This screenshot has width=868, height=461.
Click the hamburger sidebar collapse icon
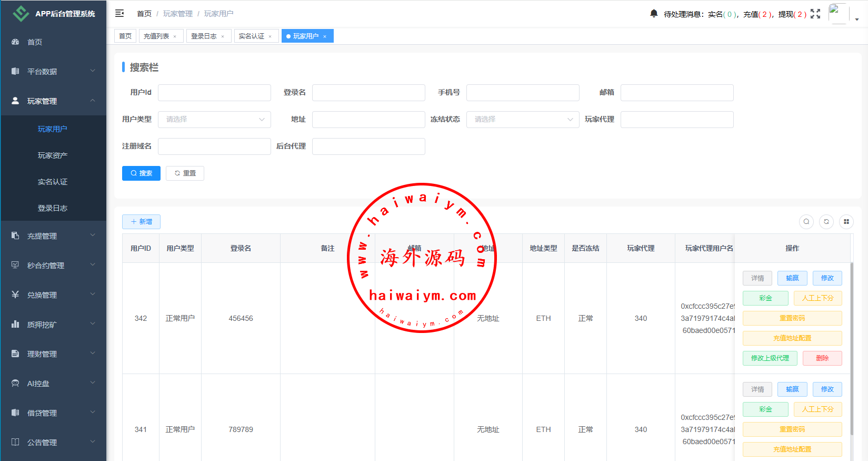(x=119, y=13)
